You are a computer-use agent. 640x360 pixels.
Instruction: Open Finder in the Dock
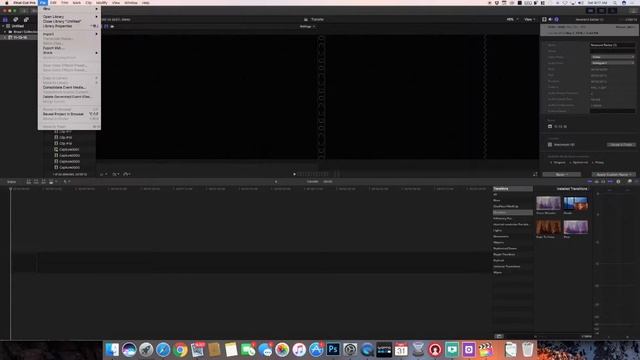click(x=112, y=349)
